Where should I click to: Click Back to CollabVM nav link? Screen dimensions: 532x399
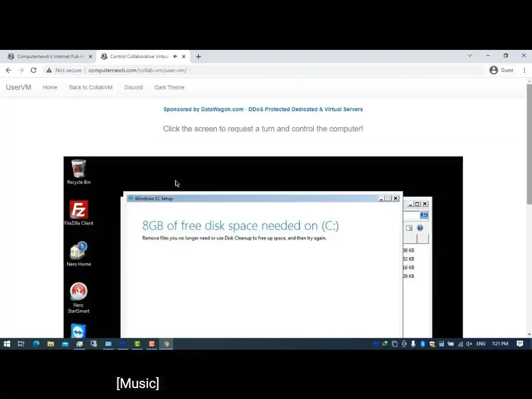tap(90, 87)
